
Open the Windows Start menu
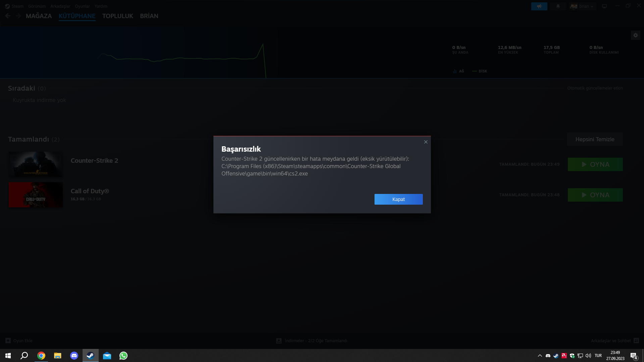click(x=8, y=356)
